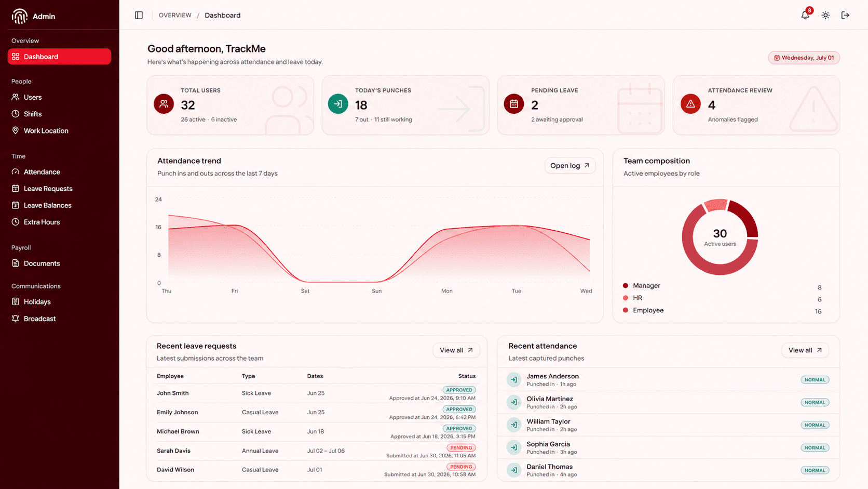Click the Total Users people icon
This screenshot has width=868, height=489.
[x=164, y=103]
